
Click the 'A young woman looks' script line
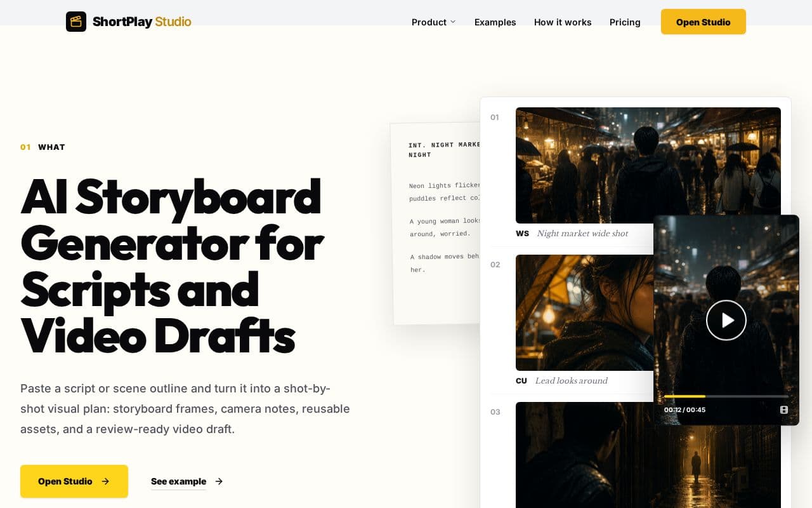(445, 227)
